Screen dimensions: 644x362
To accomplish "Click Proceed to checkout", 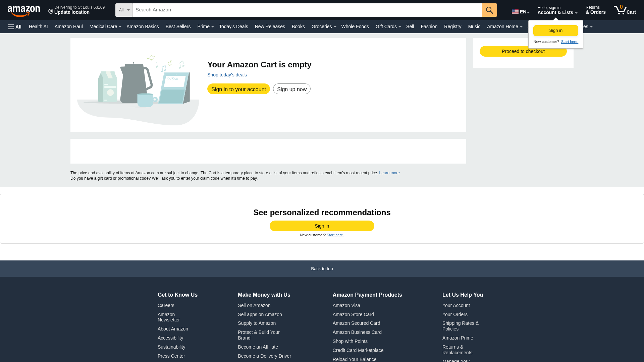I will [523, 51].
